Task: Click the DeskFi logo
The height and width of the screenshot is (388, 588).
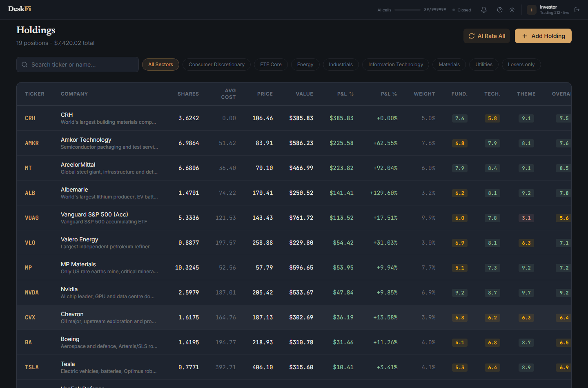Action: (20, 9)
